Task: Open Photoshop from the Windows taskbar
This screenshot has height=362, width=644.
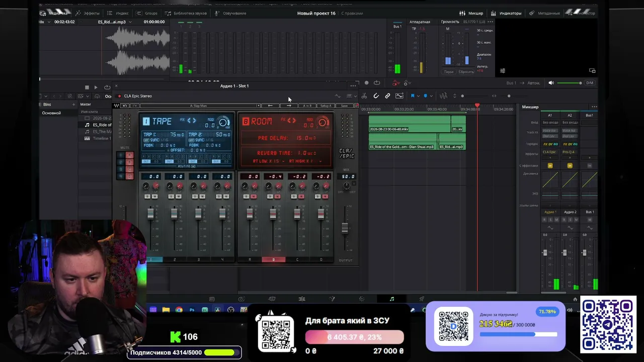Action: pyautogui.click(x=192, y=310)
